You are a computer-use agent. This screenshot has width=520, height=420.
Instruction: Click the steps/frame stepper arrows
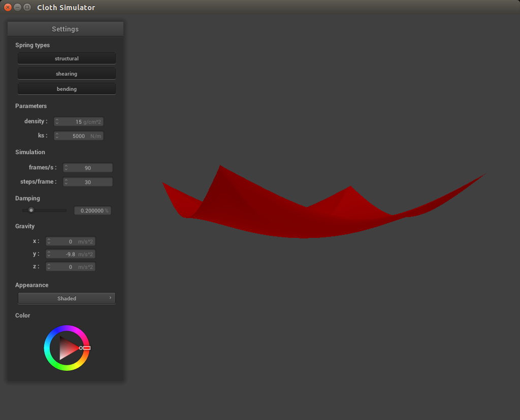(x=66, y=182)
